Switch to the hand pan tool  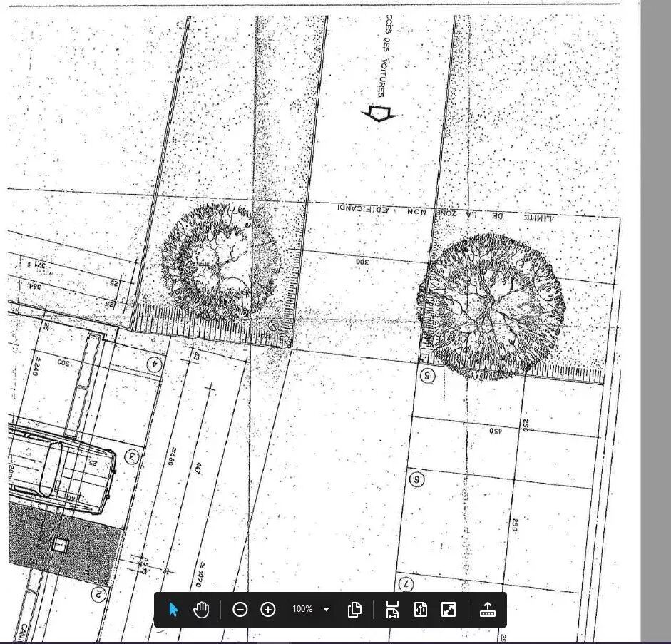point(201,610)
